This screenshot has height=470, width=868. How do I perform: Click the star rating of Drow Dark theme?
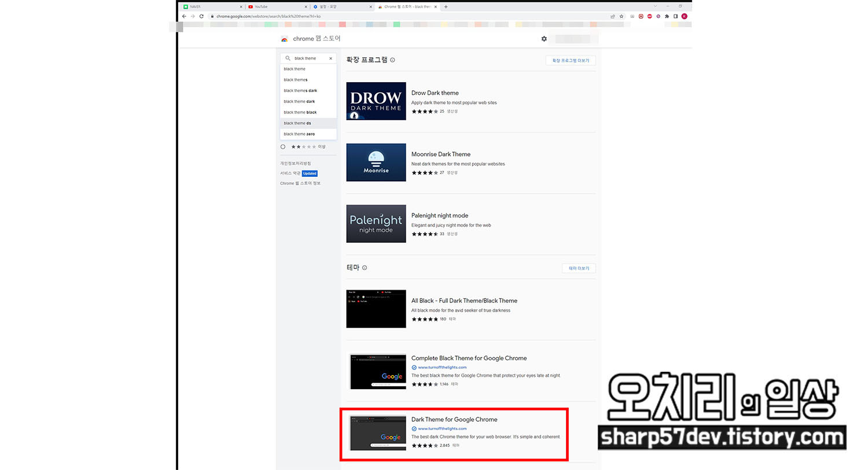click(425, 112)
